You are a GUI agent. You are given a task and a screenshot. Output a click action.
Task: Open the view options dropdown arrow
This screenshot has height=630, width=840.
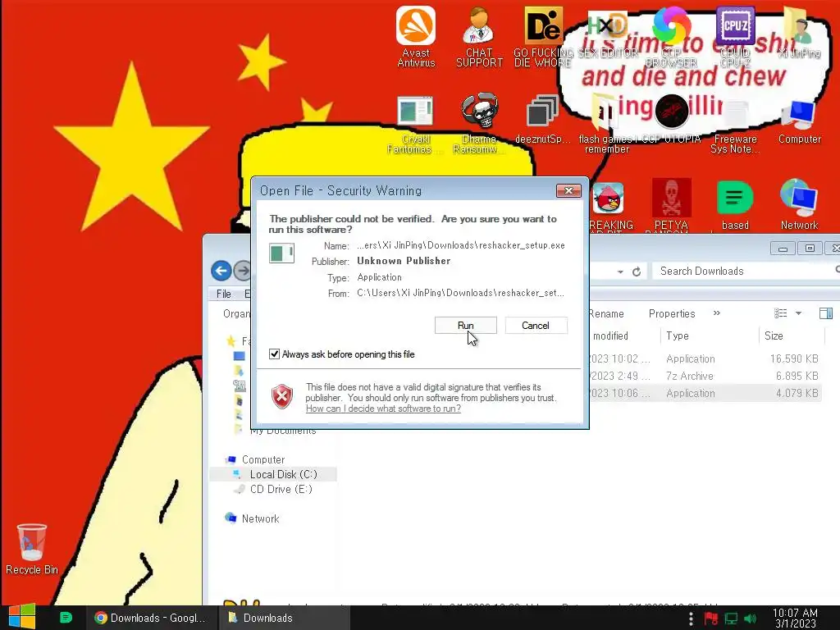pos(798,313)
